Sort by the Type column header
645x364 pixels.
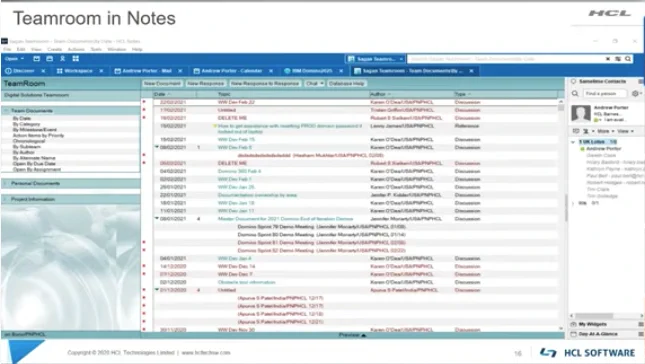click(x=506, y=94)
